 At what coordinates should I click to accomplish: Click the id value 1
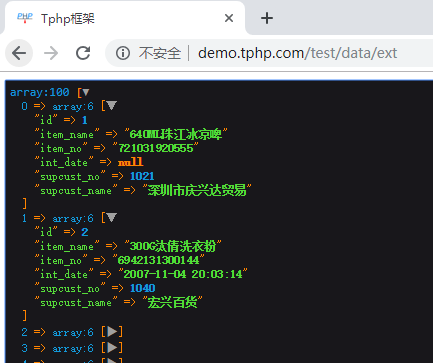click(x=85, y=120)
